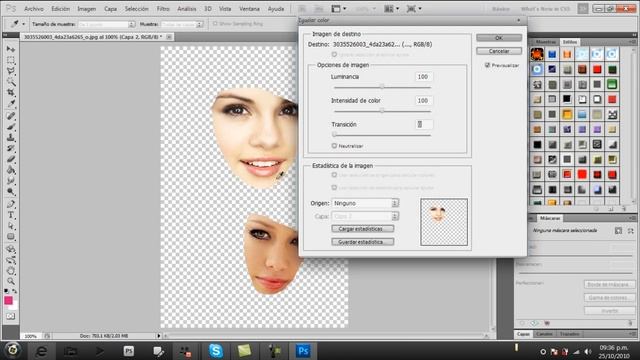Open the Archivo menu
The width and height of the screenshot is (640, 360).
click(34, 9)
